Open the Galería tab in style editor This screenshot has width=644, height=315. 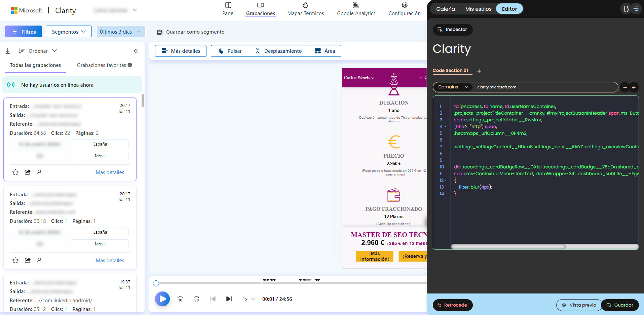tap(445, 9)
